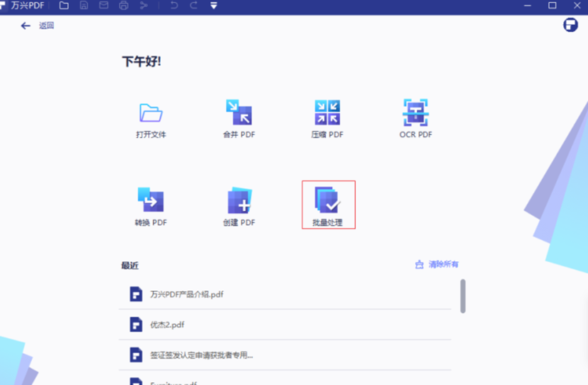Open recent file 签证签发认定申请获批者专用...
Viewport: 588px width, 385px height.
tap(285, 355)
